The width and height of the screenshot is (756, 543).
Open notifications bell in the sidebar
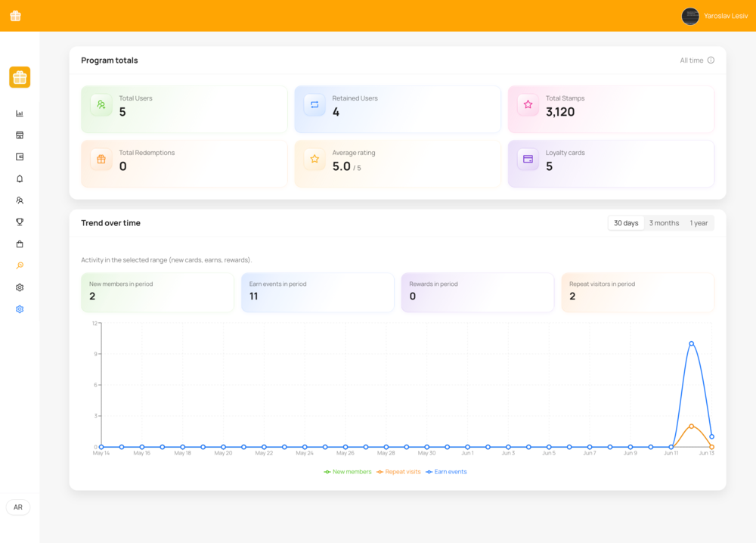click(20, 178)
